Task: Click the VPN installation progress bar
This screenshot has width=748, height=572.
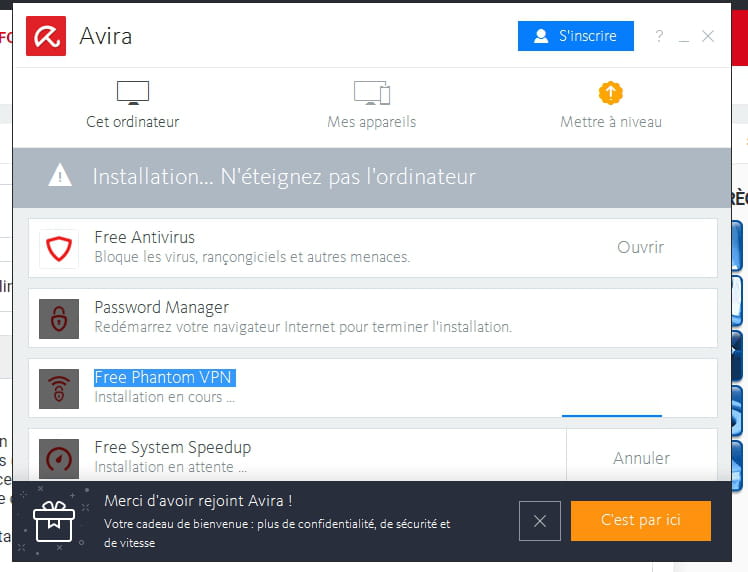Action: tap(612, 416)
